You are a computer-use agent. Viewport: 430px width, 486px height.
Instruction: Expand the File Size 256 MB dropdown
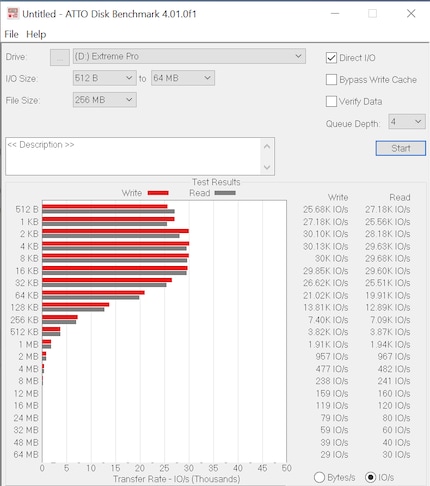(x=105, y=100)
